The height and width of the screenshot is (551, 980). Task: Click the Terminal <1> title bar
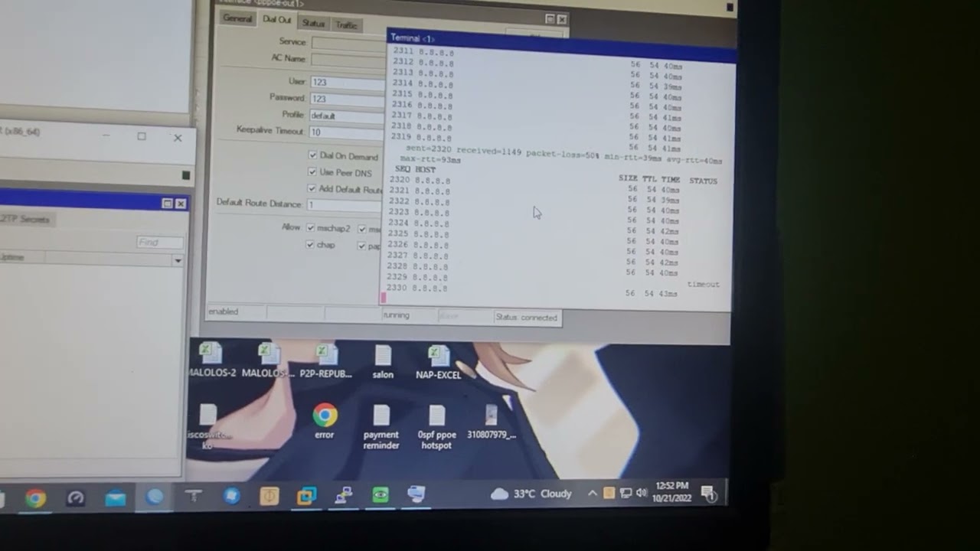pos(561,44)
